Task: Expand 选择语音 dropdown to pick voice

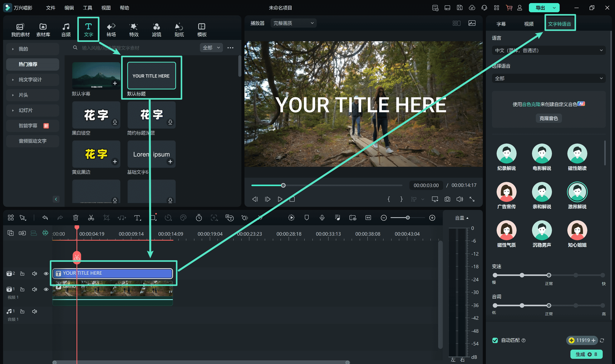Action: click(548, 78)
